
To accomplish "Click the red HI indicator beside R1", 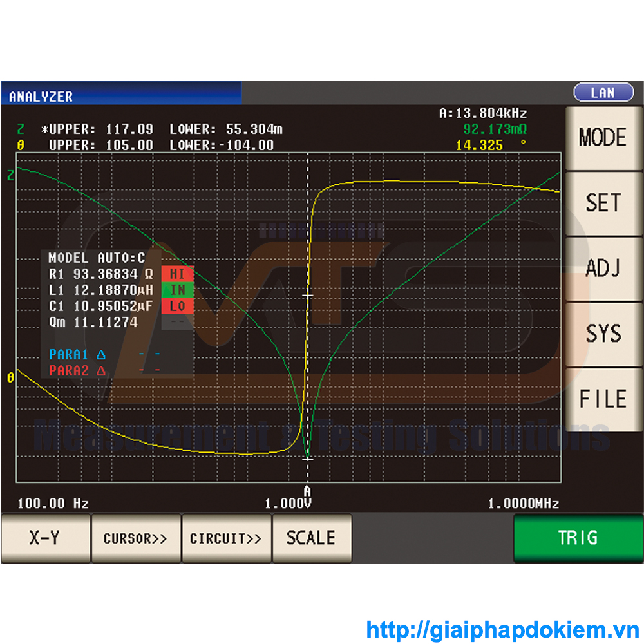I will pyautogui.click(x=177, y=274).
